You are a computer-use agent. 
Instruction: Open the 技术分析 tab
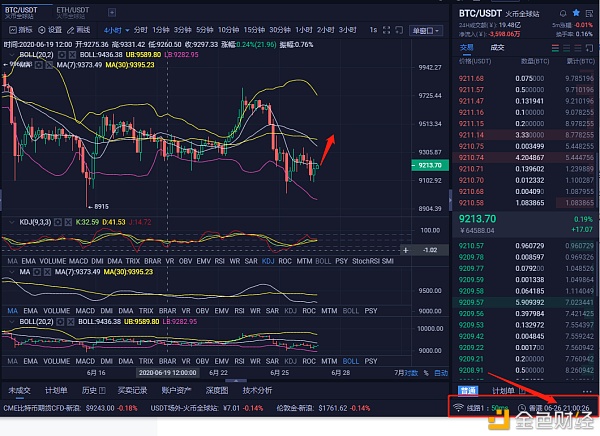click(x=257, y=390)
